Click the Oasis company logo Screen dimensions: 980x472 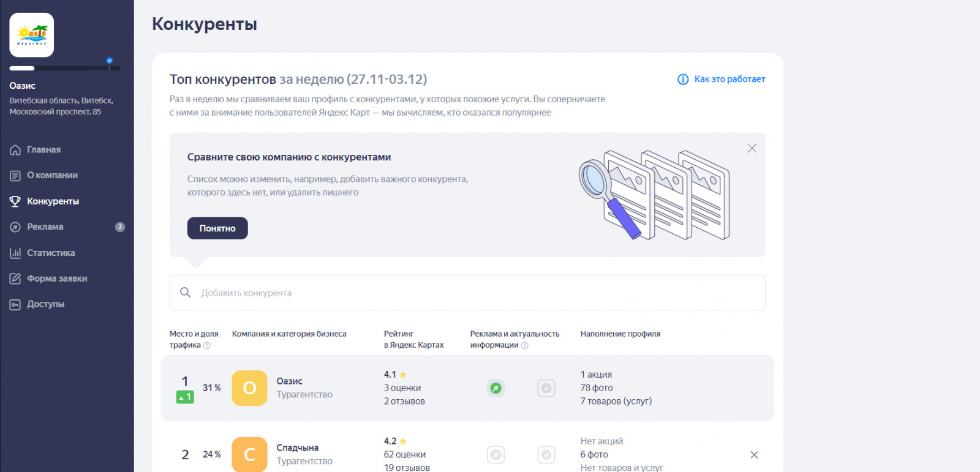click(32, 35)
